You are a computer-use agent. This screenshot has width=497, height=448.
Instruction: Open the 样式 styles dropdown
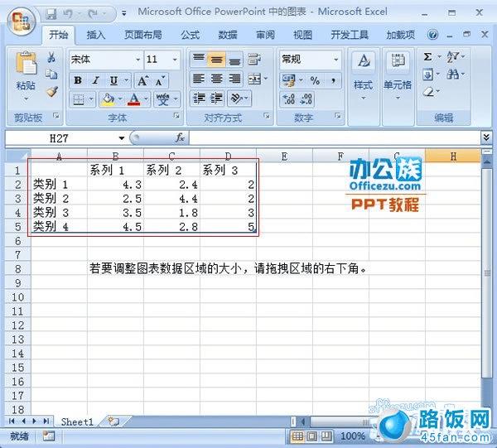click(x=364, y=78)
